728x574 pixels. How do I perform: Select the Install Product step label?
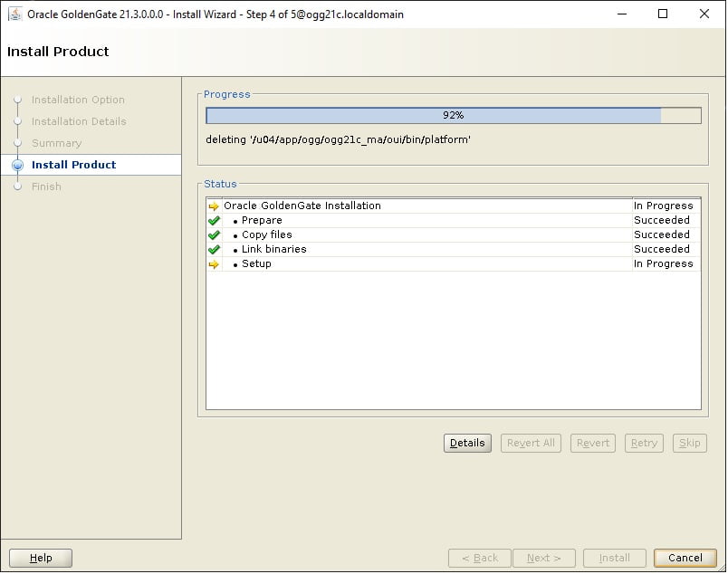(74, 165)
